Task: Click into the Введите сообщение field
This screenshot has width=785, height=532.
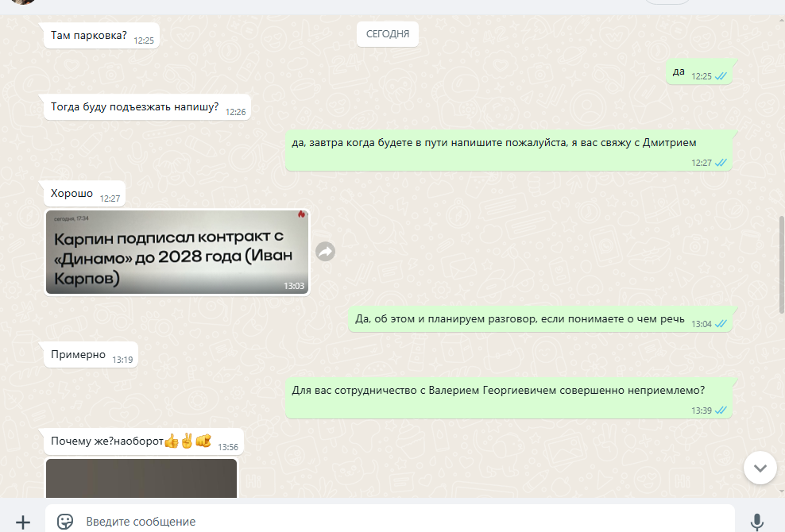Action: point(389,521)
